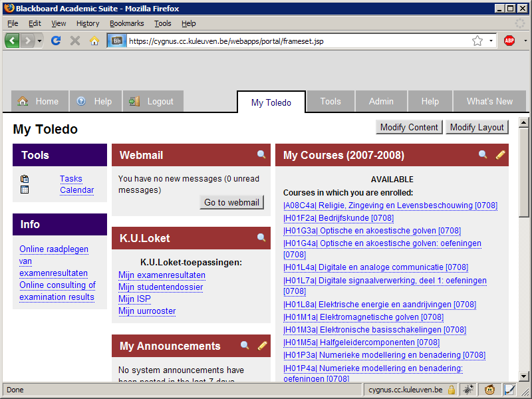Image resolution: width=532 pixels, height=399 pixels.
Task: Click the Adblock Plus ABP icon
Action: tap(509, 41)
